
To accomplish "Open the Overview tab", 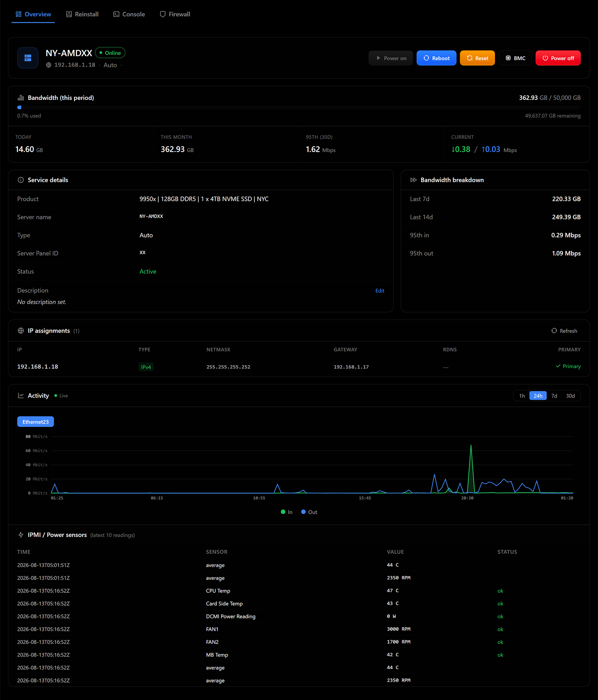I will coord(33,14).
